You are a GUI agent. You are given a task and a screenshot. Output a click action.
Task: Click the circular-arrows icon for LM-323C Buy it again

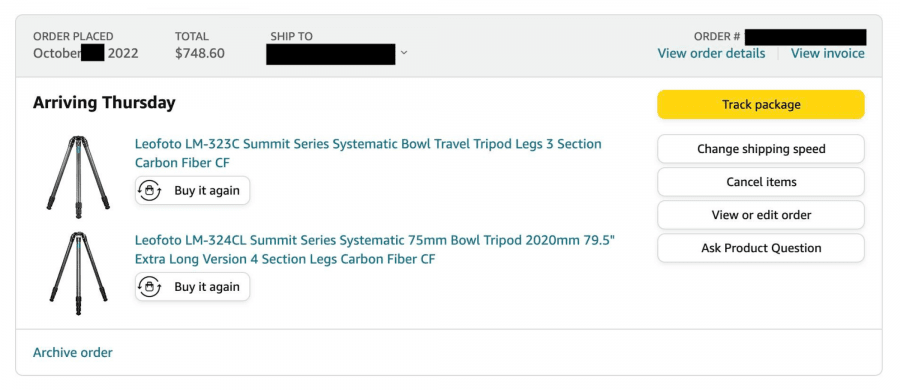pos(149,191)
